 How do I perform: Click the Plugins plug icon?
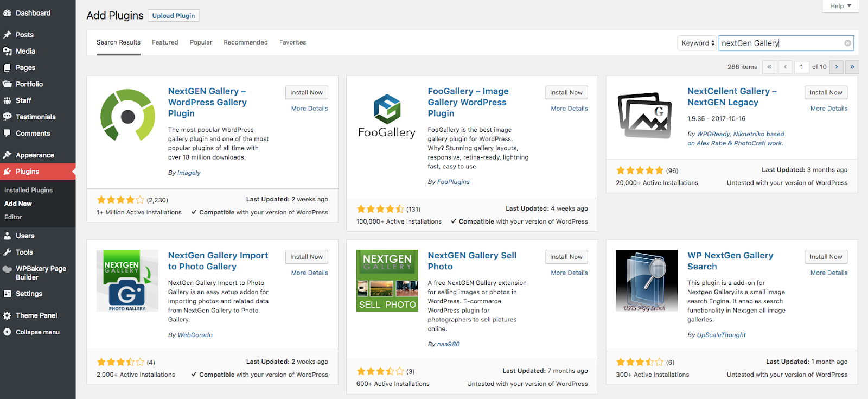click(7, 172)
